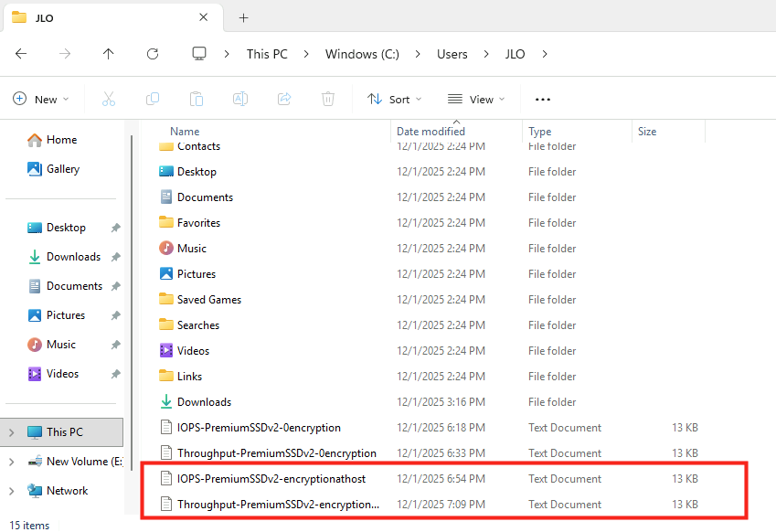Refresh the current folder view
The width and height of the screenshot is (776, 532).
pyautogui.click(x=153, y=54)
